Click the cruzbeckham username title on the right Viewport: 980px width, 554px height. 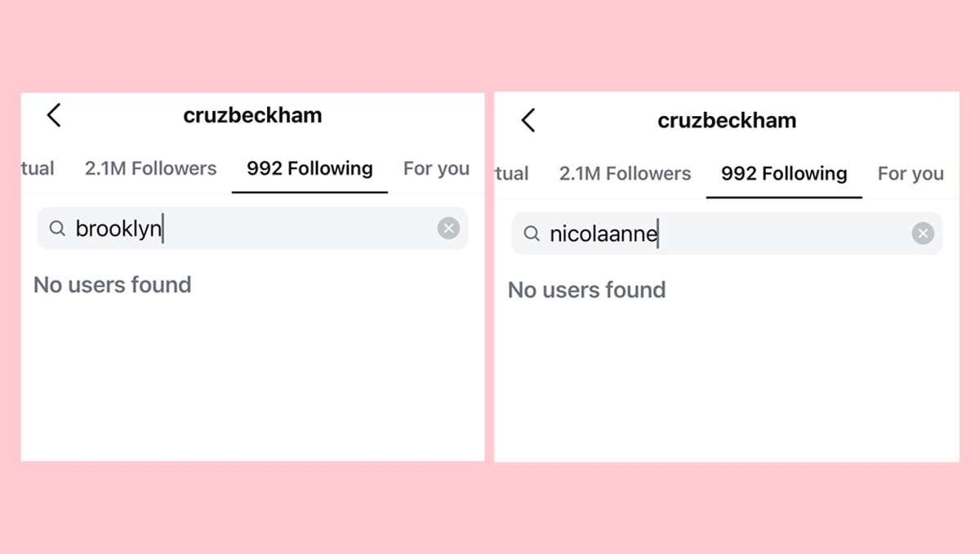click(726, 119)
